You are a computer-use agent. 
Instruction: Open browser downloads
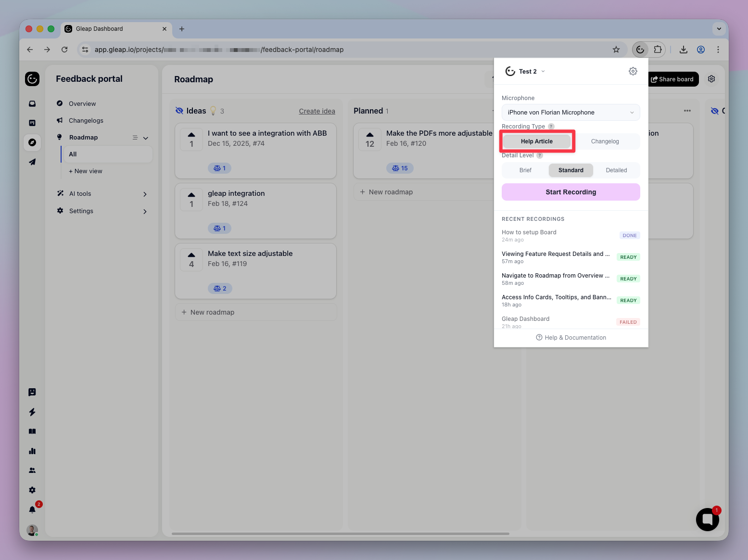(x=684, y=50)
